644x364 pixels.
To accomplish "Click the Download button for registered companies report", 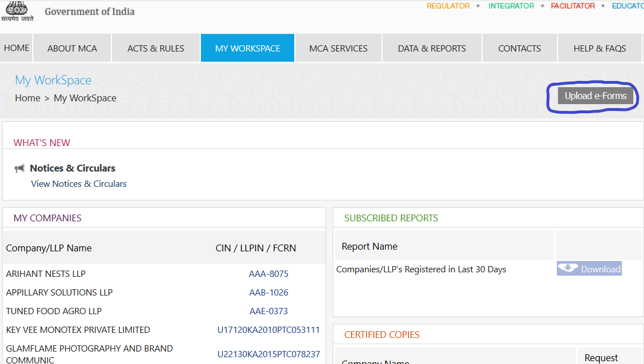I will click(x=589, y=269).
